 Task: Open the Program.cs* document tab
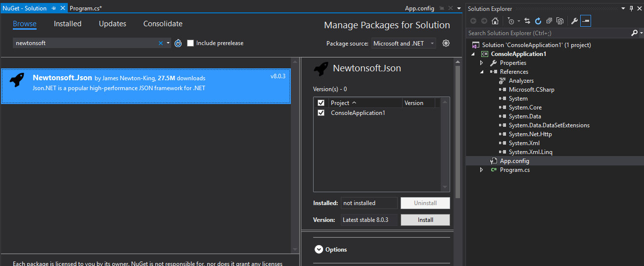click(x=86, y=8)
